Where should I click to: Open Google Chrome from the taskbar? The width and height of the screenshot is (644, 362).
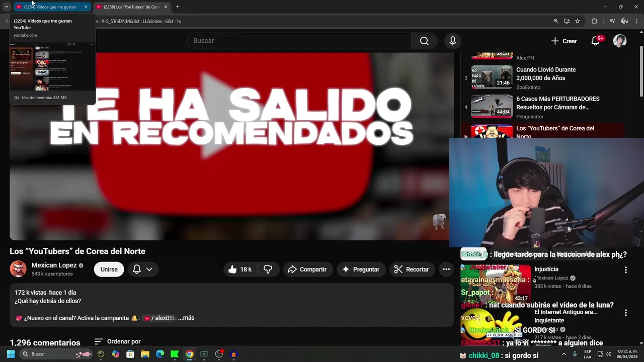189,354
